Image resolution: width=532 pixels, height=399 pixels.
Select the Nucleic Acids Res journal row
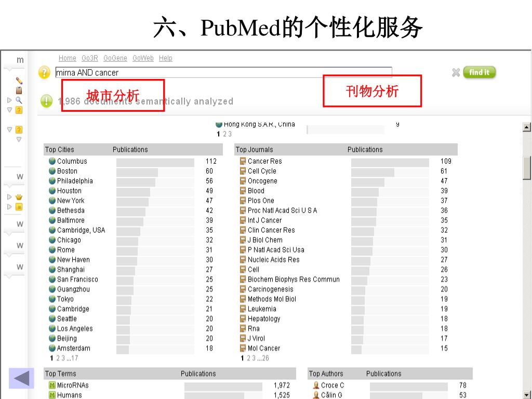pyautogui.click(x=346, y=259)
